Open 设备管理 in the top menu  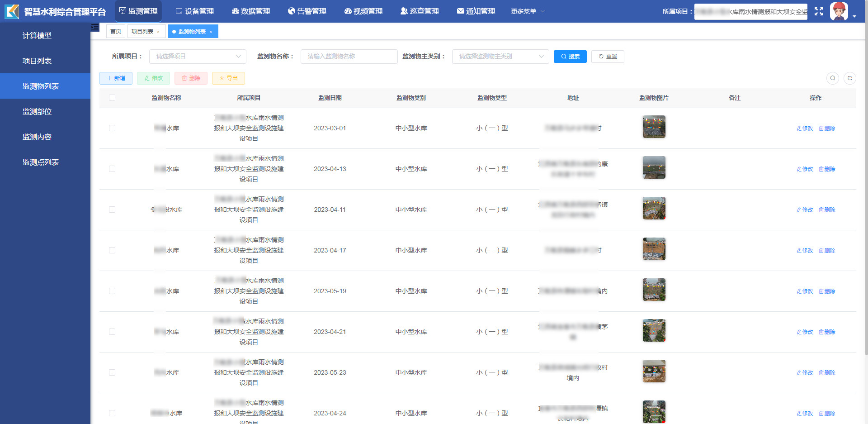(x=195, y=11)
